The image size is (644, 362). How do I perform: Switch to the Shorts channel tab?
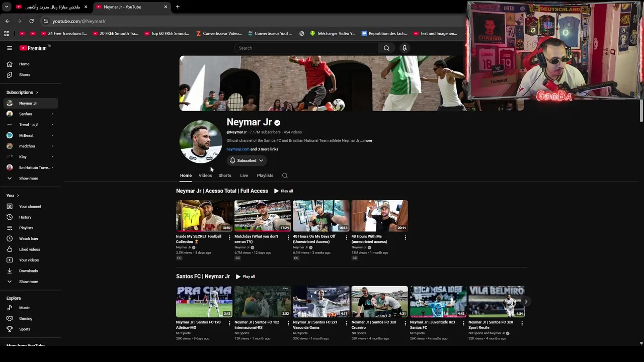pos(225,175)
